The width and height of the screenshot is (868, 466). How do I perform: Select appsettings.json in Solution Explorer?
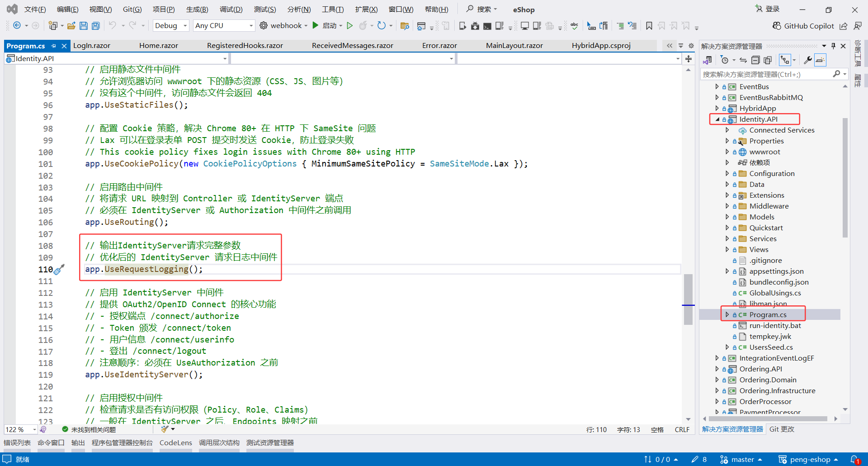[776, 271]
